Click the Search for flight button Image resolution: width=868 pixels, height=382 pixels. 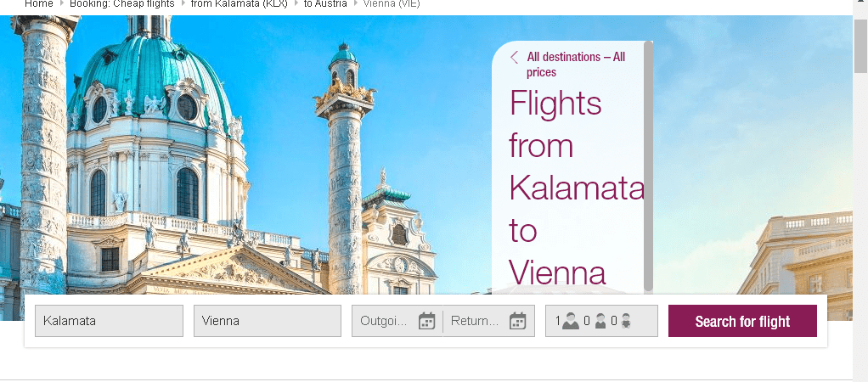(x=742, y=321)
